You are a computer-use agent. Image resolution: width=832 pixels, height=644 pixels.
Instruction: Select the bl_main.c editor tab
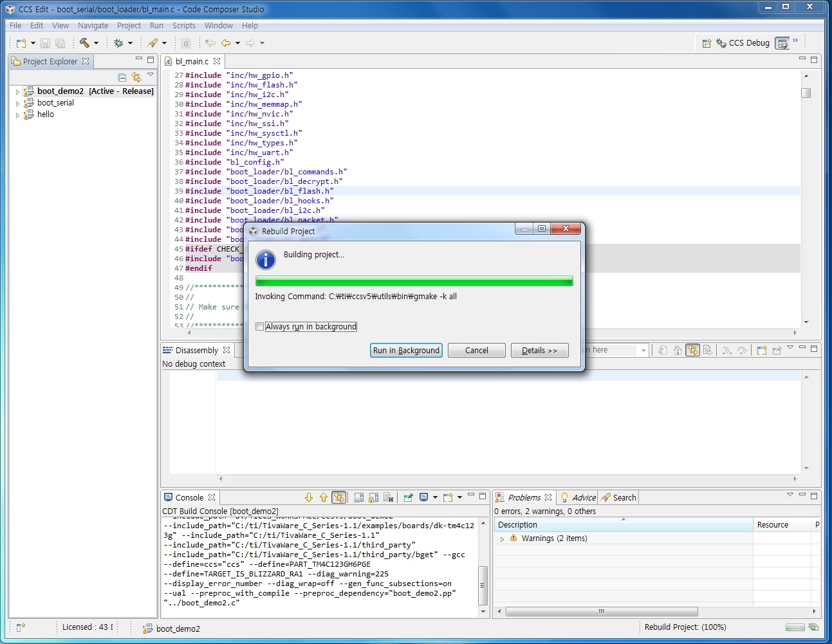(192, 62)
